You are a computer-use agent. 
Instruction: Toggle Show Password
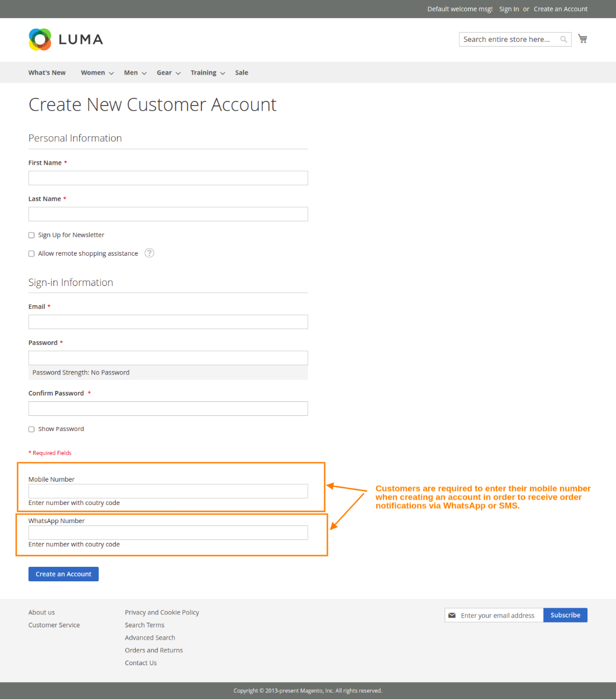click(31, 429)
